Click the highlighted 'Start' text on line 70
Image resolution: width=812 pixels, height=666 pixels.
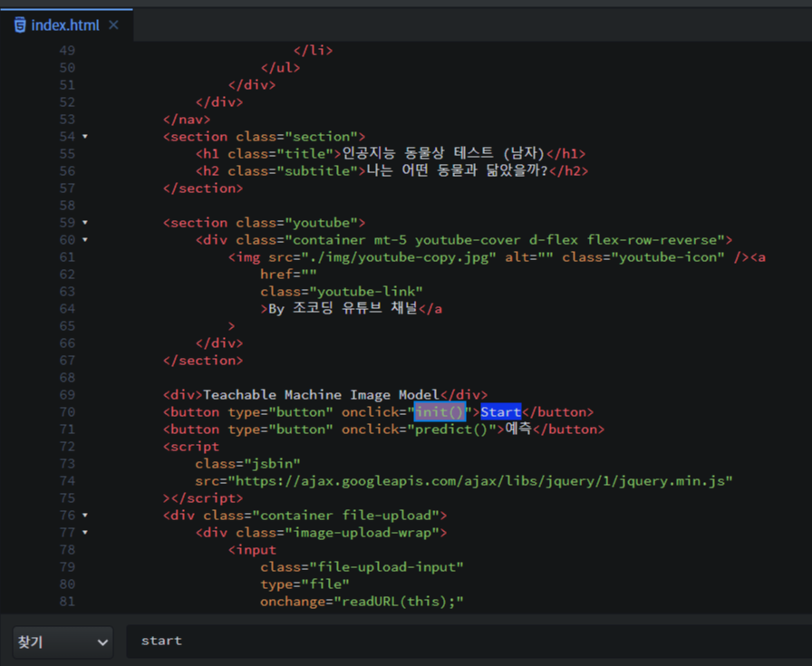click(501, 412)
